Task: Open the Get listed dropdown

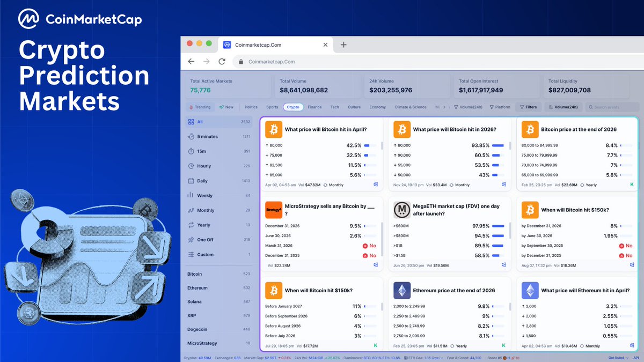Action: [x=618, y=358]
